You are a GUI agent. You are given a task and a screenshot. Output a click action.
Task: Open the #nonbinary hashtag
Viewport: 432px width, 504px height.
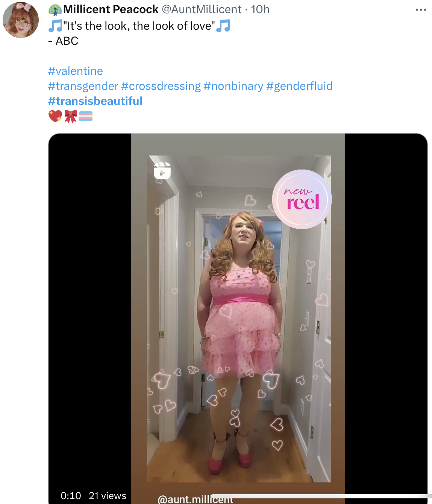coord(233,86)
